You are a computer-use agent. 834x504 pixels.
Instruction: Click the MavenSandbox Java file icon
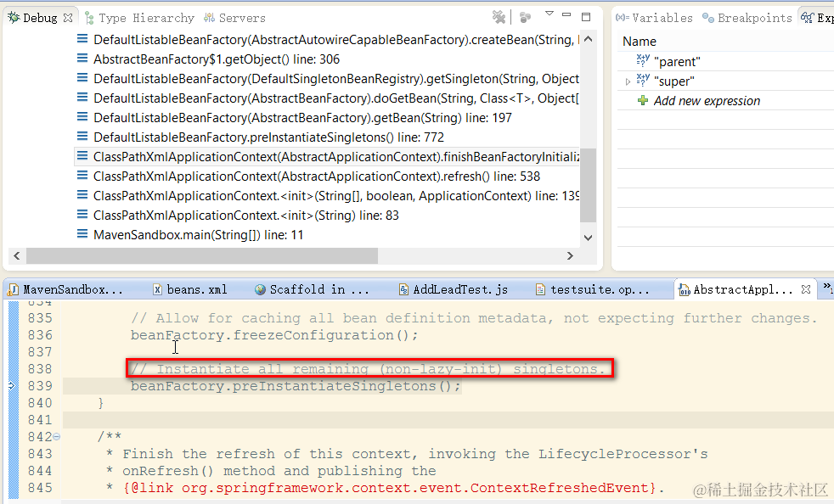pyautogui.click(x=13, y=289)
